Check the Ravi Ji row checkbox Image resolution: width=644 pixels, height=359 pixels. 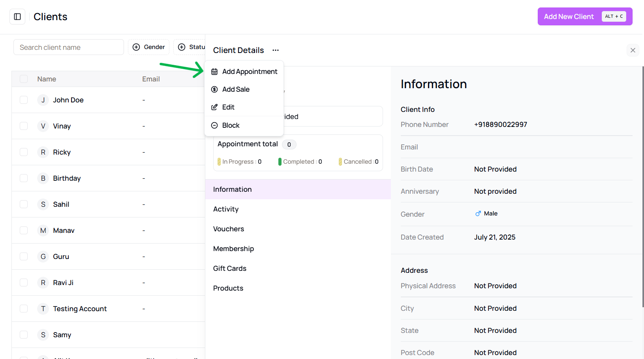click(24, 283)
